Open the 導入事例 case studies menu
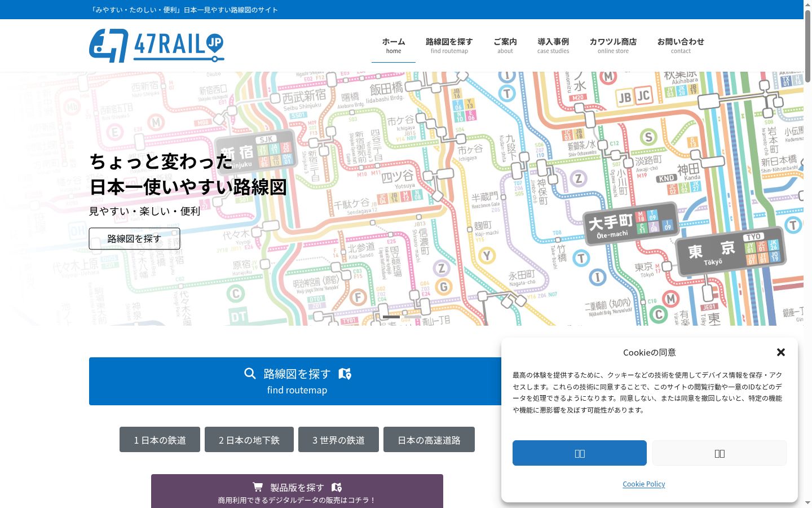 click(553, 46)
